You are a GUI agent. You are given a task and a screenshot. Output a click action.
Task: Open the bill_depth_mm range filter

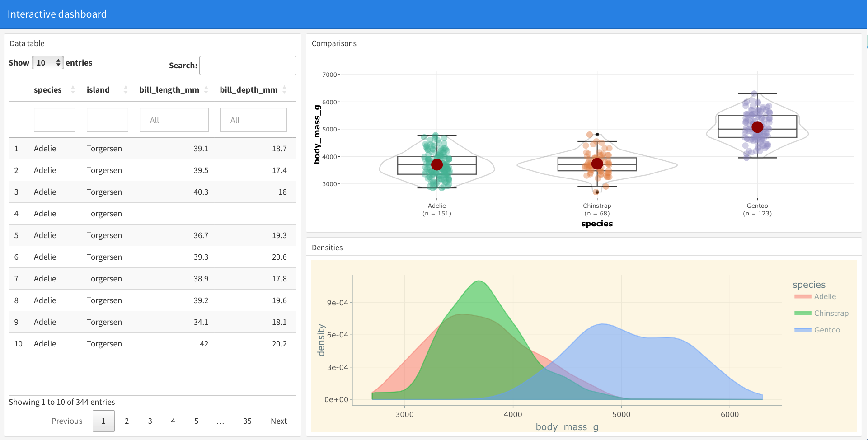253,120
